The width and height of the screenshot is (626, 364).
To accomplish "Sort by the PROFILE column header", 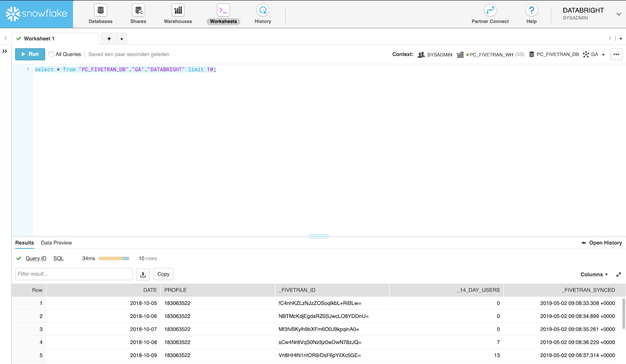I will click(x=218, y=290).
